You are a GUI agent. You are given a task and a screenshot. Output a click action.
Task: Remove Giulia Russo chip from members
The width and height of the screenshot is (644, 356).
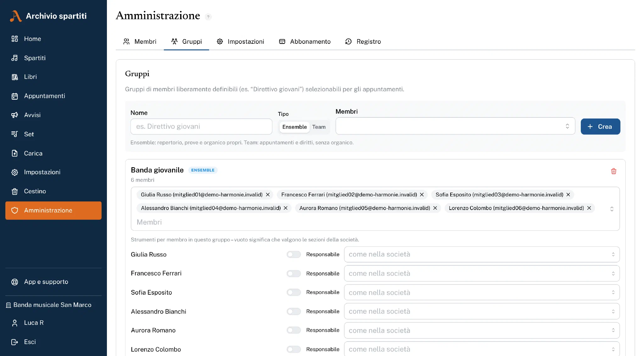(268, 195)
